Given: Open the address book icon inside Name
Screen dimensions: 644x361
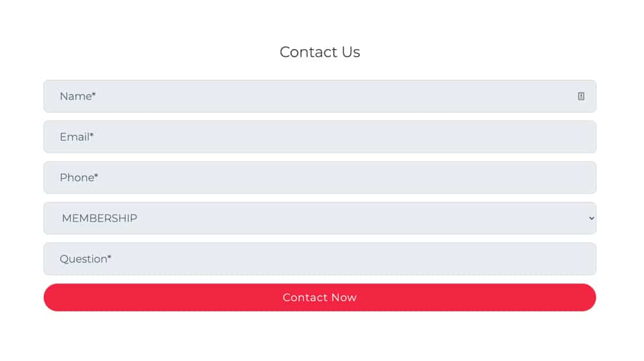Looking at the screenshot, I should (x=581, y=96).
